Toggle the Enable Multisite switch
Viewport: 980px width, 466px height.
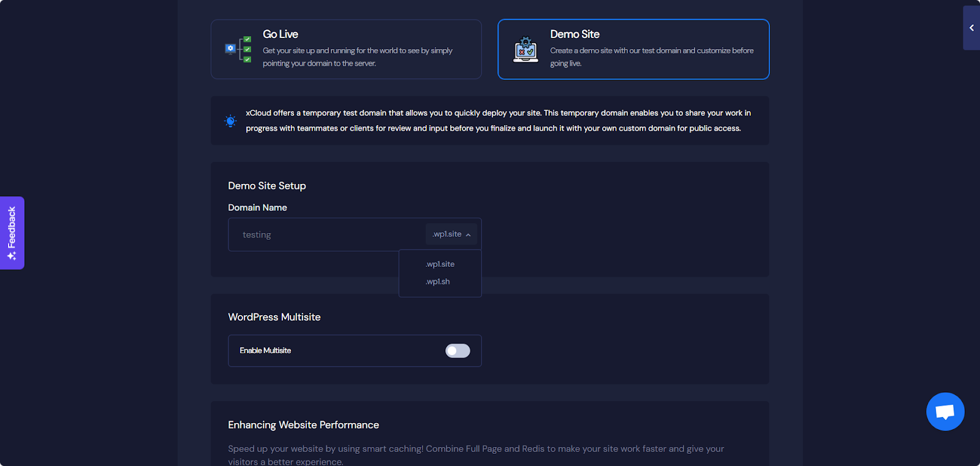pos(458,351)
